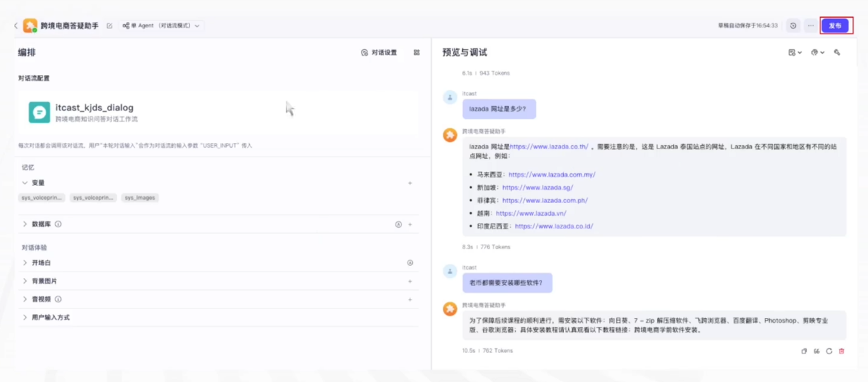The image size is (868, 382).
Task: Open the https://www.lazada.com.my/ link
Action: 552,175
